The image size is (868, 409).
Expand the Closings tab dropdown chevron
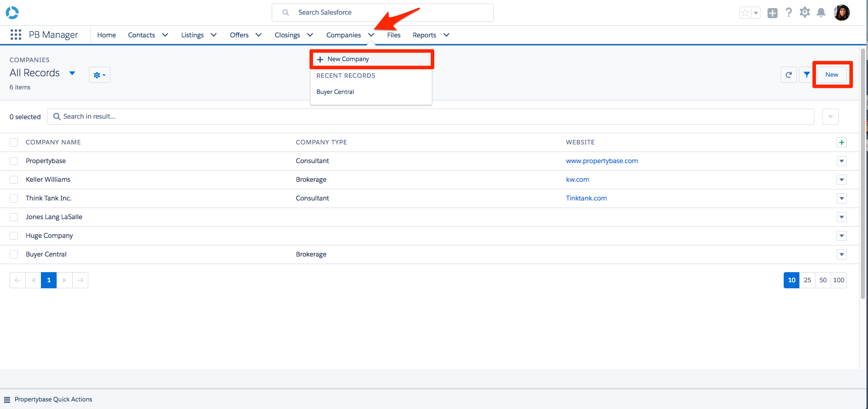click(x=310, y=35)
